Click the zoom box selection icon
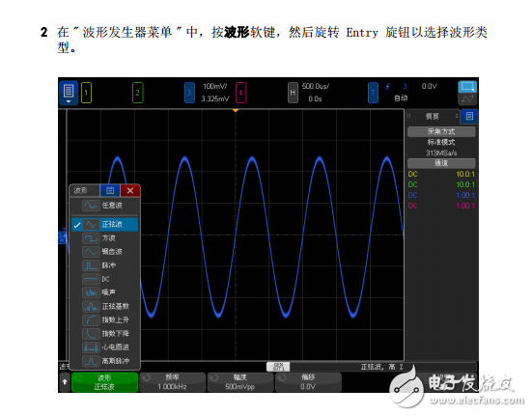The image size is (532, 416). tap(467, 87)
